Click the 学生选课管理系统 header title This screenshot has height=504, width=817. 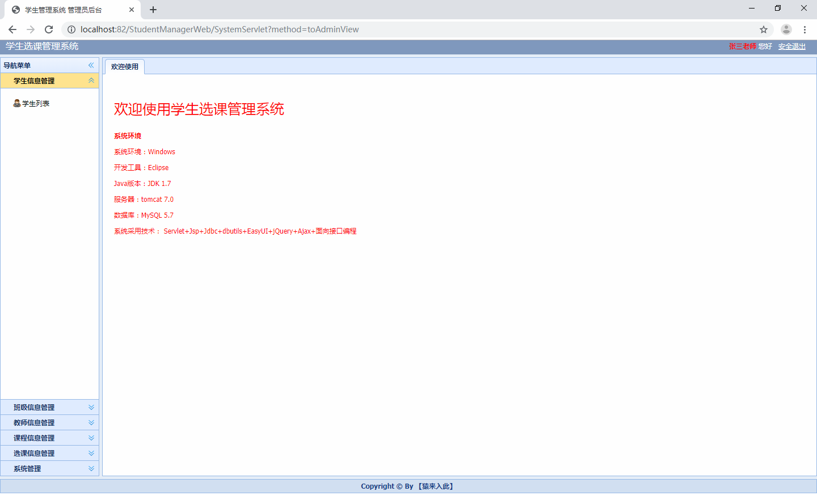[x=42, y=46]
